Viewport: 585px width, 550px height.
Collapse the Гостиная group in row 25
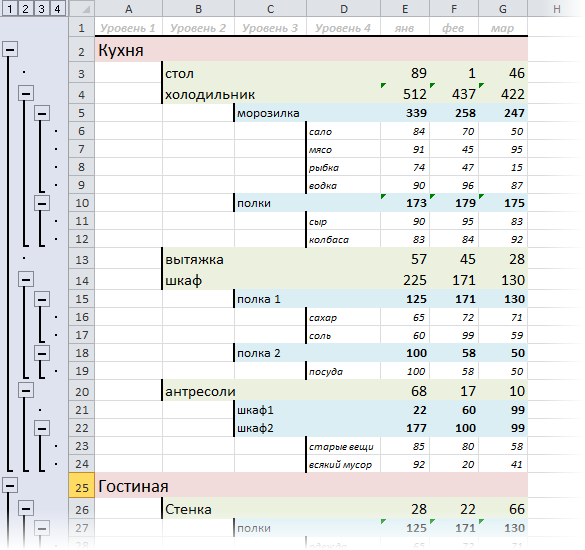pyautogui.click(x=10, y=485)
